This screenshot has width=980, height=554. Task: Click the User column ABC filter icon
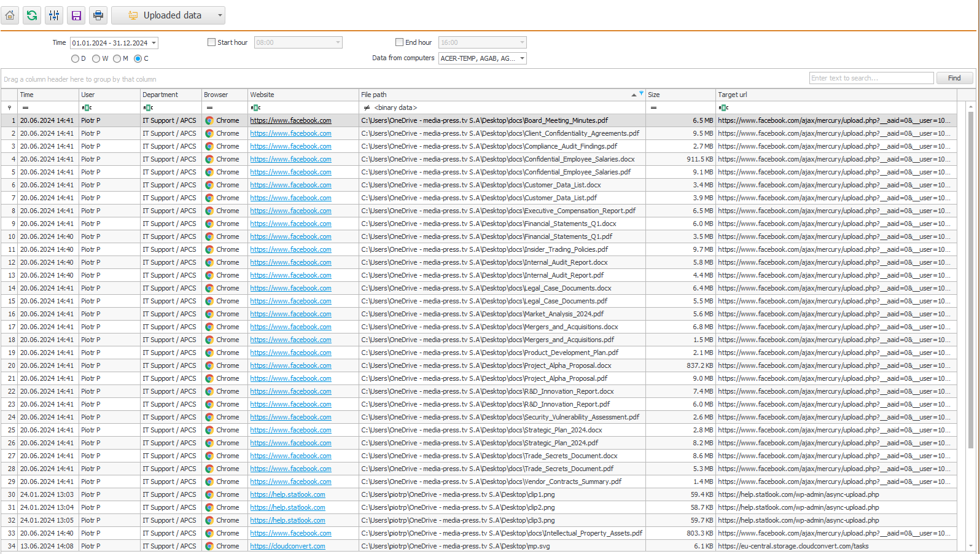(87, 107)
